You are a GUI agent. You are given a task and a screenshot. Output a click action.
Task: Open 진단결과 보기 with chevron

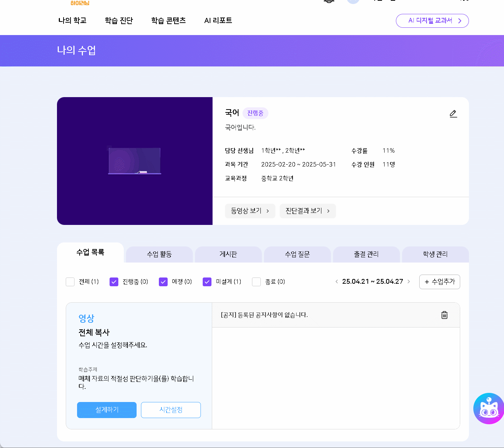tap(308, 211)
